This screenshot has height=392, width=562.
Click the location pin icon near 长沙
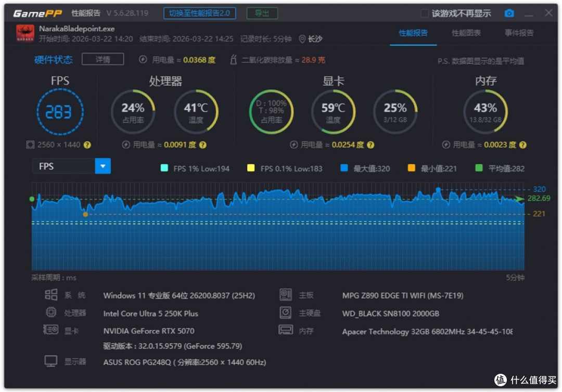(302, 39)
